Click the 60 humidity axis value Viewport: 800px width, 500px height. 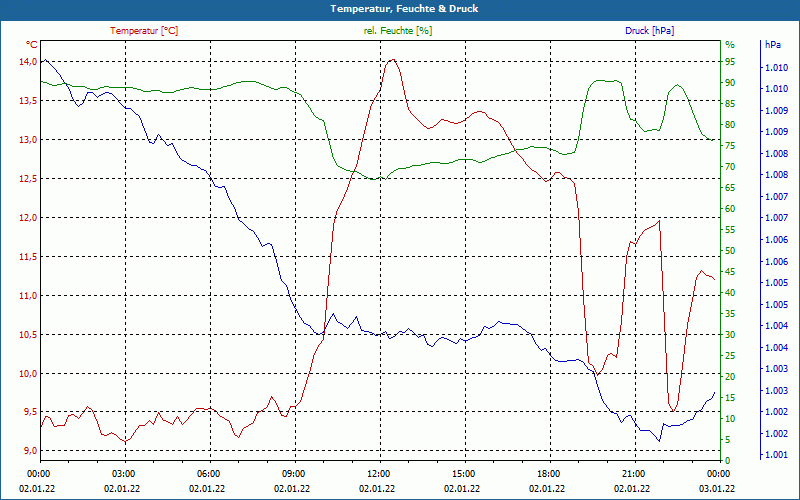[730, 209]
